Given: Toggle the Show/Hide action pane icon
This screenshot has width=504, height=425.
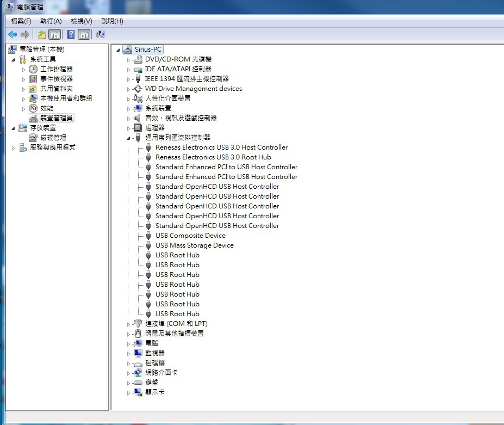Looking at the screenshot, I should click(x=84, y=34).
